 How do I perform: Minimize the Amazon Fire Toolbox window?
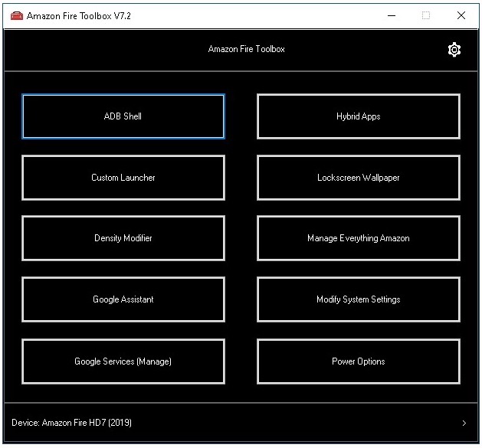coord(391,15)
